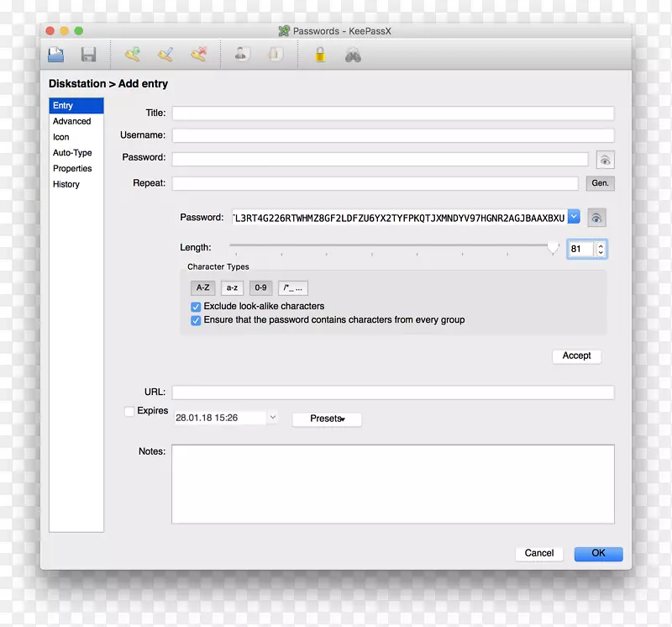Image resolution: width=672 pixels, height=627 pixels.
Task: Focus the Title input field
Action: 393,113
